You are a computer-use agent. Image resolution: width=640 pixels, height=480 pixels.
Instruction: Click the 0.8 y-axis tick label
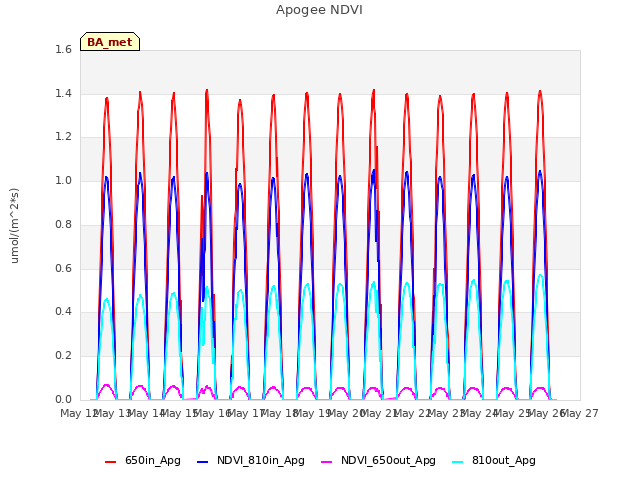[63, 224]
